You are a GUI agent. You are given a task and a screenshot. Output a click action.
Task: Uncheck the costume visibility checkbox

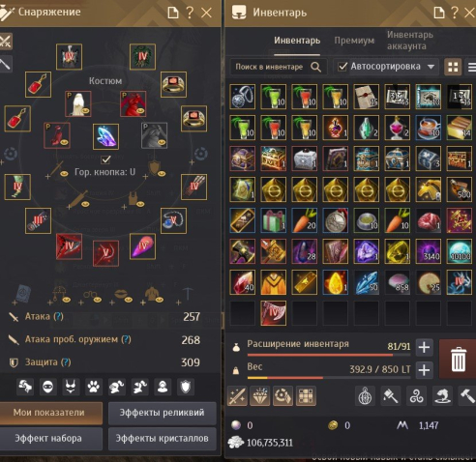point(105,159)
